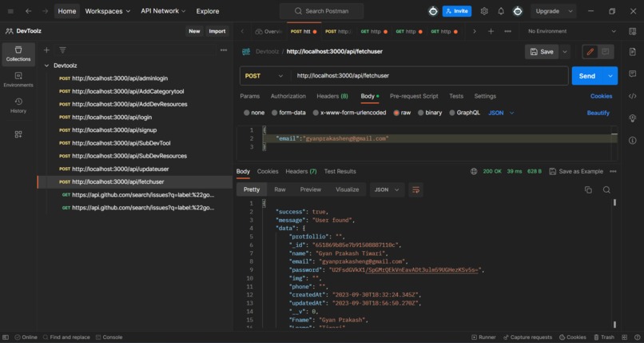Switch to Pre-request Script tab
Viewport: 644px width, 343px height.
pos(414,96)
